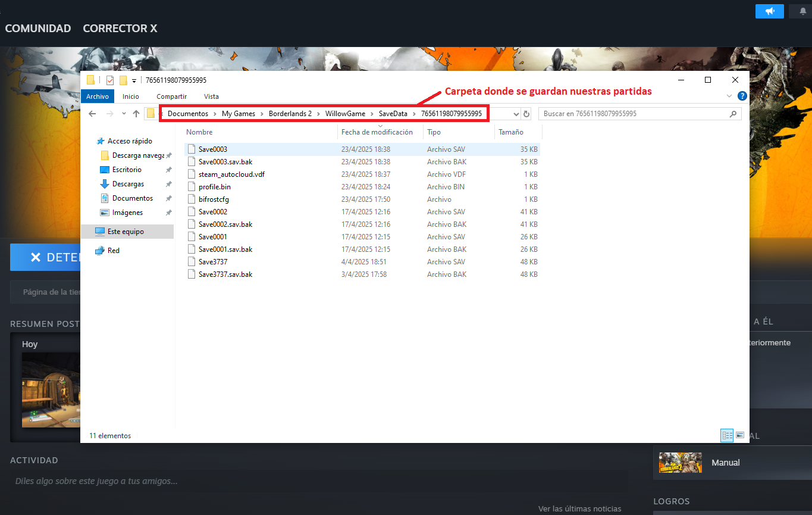Sort files by the Tipo column header
812x515 pixels.
tap(434, 132)
